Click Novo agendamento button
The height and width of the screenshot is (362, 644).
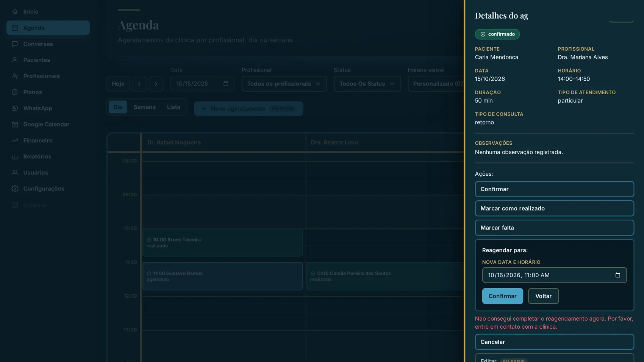coord(249,109)
